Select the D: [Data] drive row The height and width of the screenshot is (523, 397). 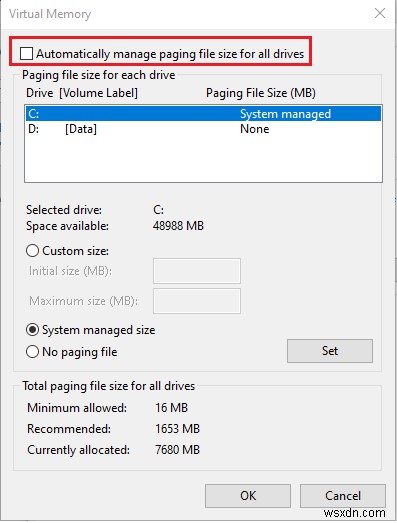[203, 129]
